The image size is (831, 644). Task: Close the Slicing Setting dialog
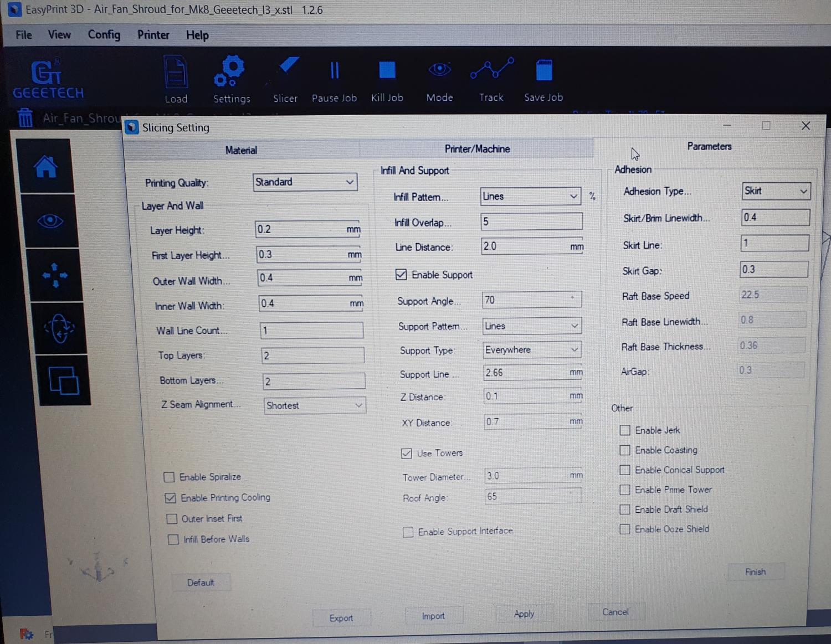(x=806, y=126)
